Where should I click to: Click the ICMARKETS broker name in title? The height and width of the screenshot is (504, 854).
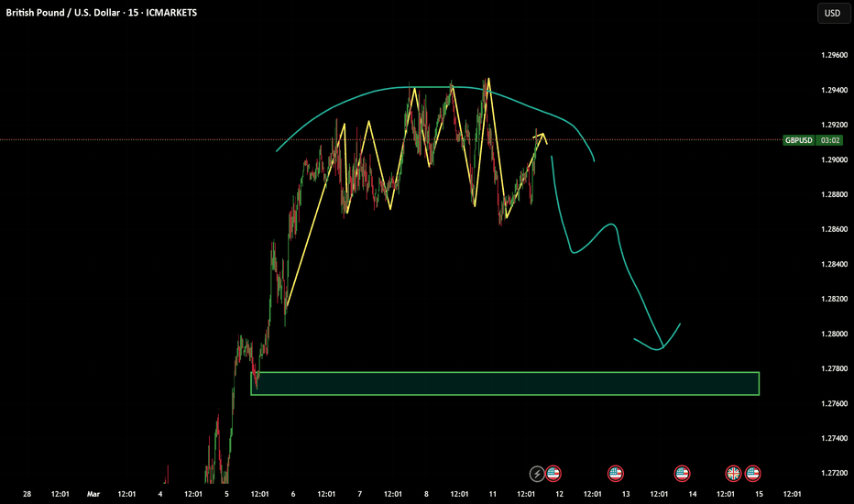click(171, 13)
